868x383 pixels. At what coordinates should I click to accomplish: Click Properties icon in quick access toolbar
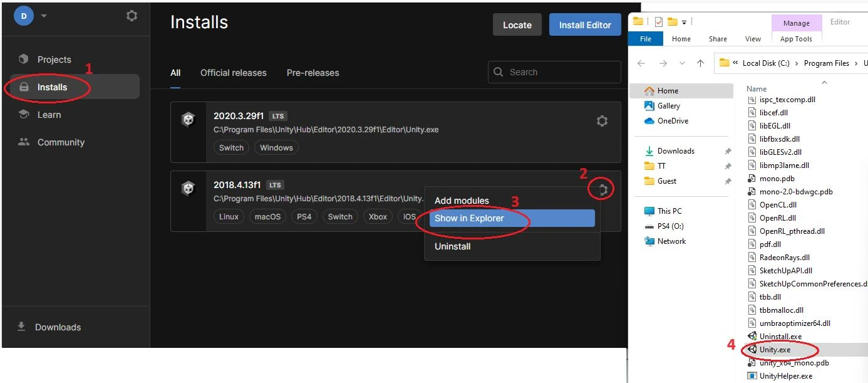[x=658, y=22]
